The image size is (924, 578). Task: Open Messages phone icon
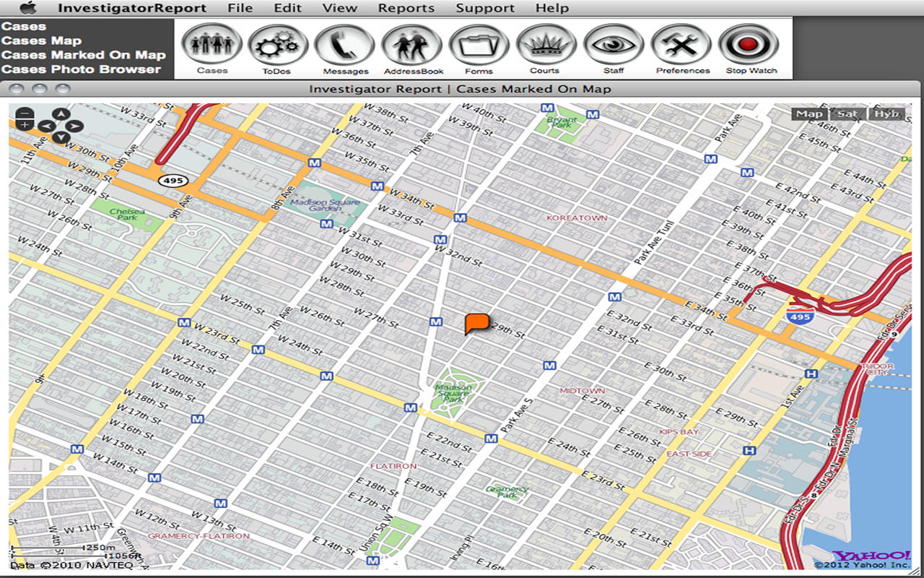click(345, 44)
